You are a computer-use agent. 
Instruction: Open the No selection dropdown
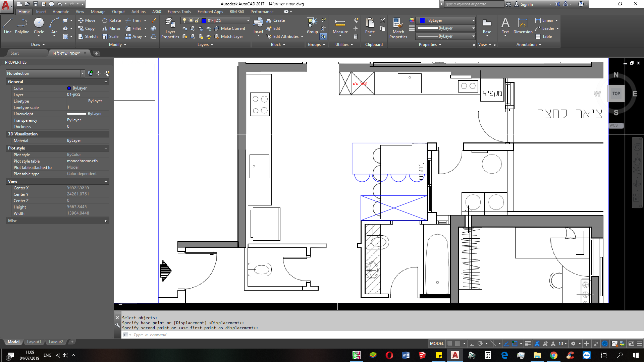45,73
